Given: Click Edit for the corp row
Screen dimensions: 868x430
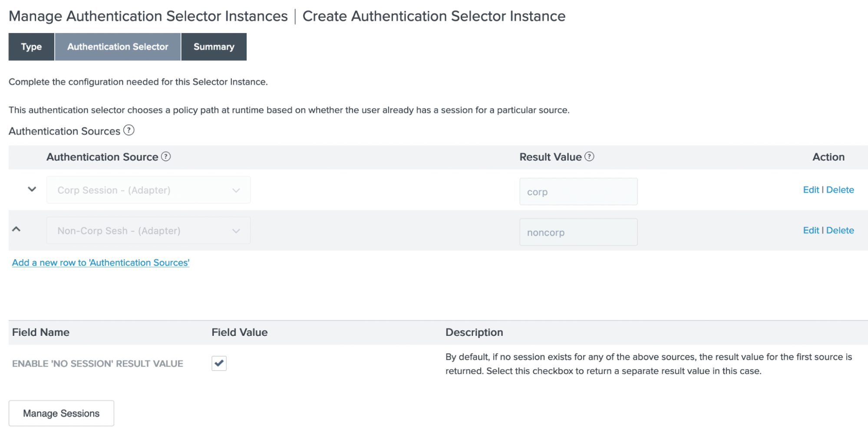Looking at the screenshot, I should coord(811,190).
